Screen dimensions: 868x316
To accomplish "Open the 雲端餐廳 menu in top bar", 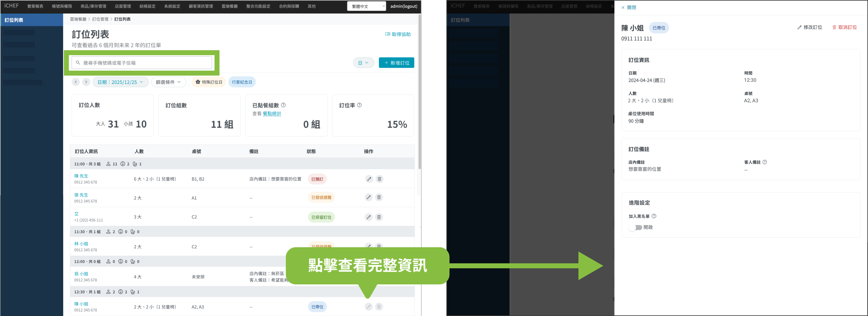I will pyautogui.click(x=229, y=6).
